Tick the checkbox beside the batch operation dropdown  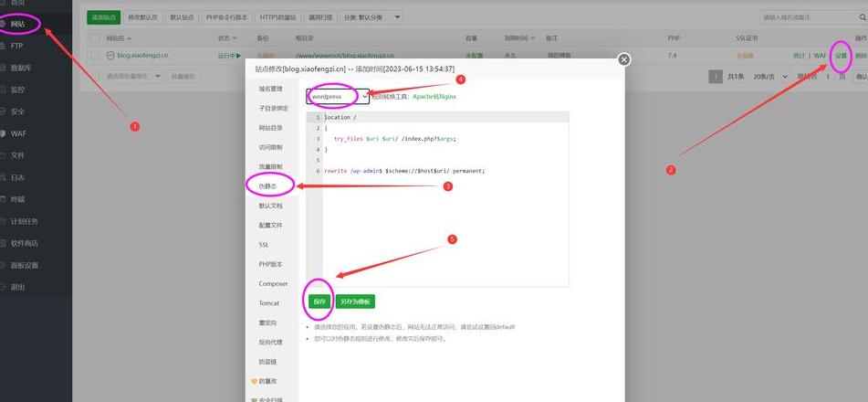[x=95, y=76]
